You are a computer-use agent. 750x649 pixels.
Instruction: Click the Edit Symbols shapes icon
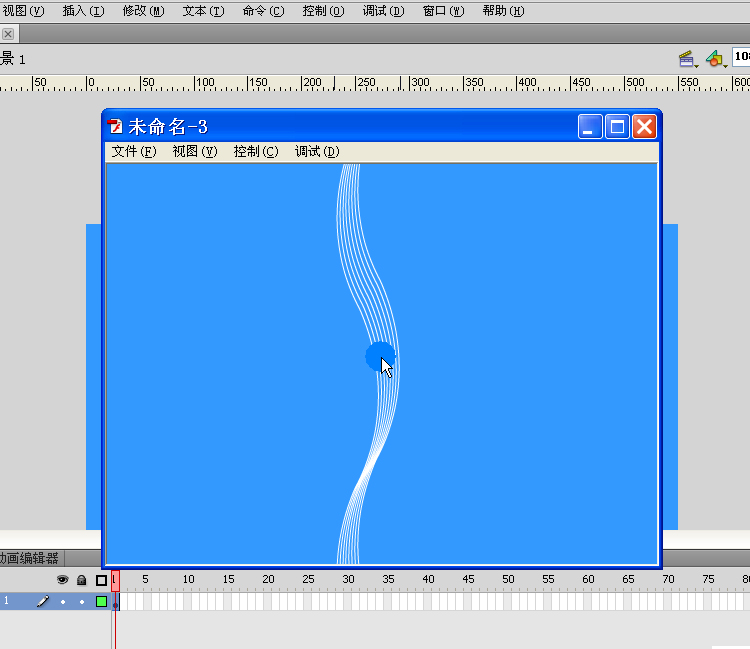click(716, 59)
